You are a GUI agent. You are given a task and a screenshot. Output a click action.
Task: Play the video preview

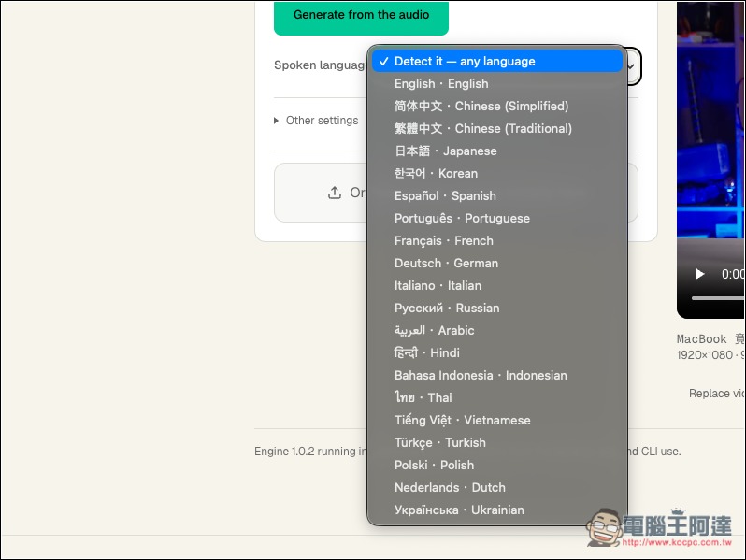pyautogui.click(x=699, y=274)
